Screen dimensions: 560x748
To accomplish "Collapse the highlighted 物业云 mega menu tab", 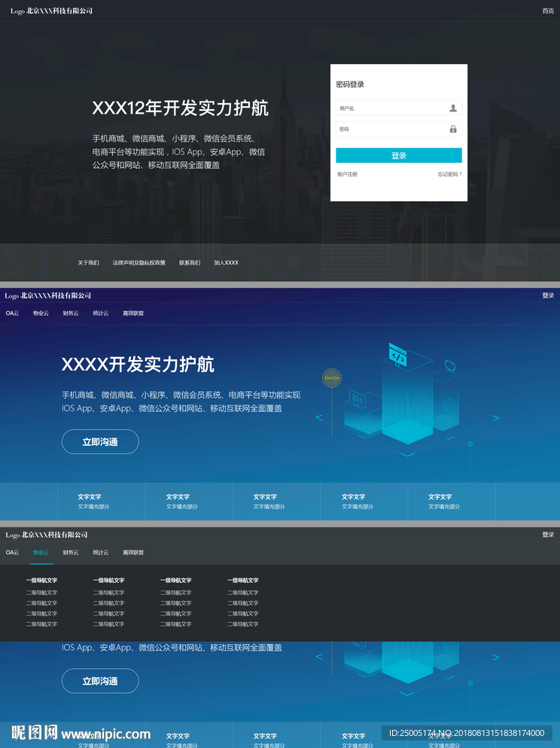I will 41,552.
